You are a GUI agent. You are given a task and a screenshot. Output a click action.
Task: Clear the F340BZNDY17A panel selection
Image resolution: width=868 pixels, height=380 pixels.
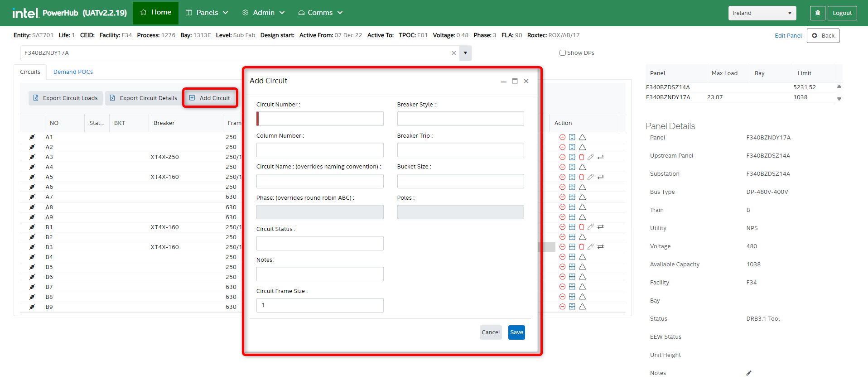[x=453, y=53]
